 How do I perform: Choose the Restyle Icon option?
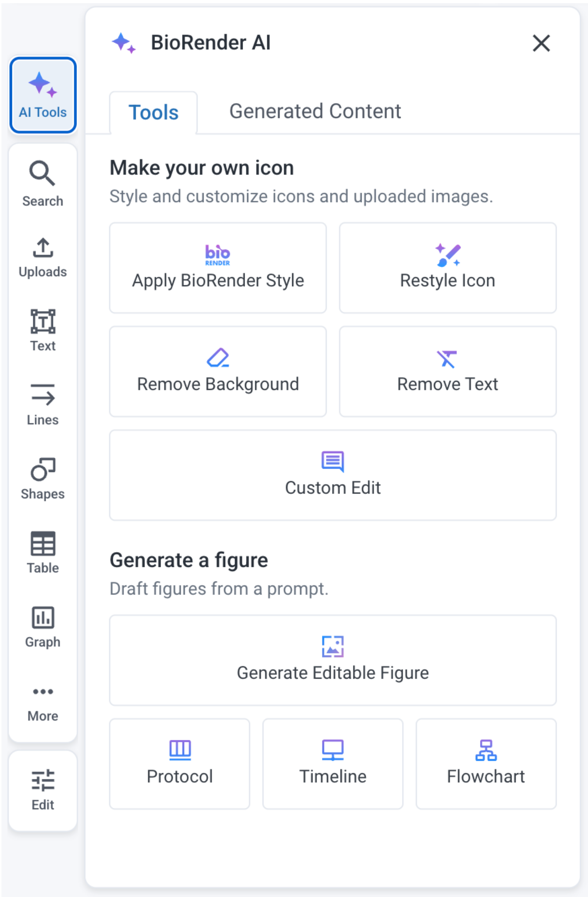click(x=448, y=268)
